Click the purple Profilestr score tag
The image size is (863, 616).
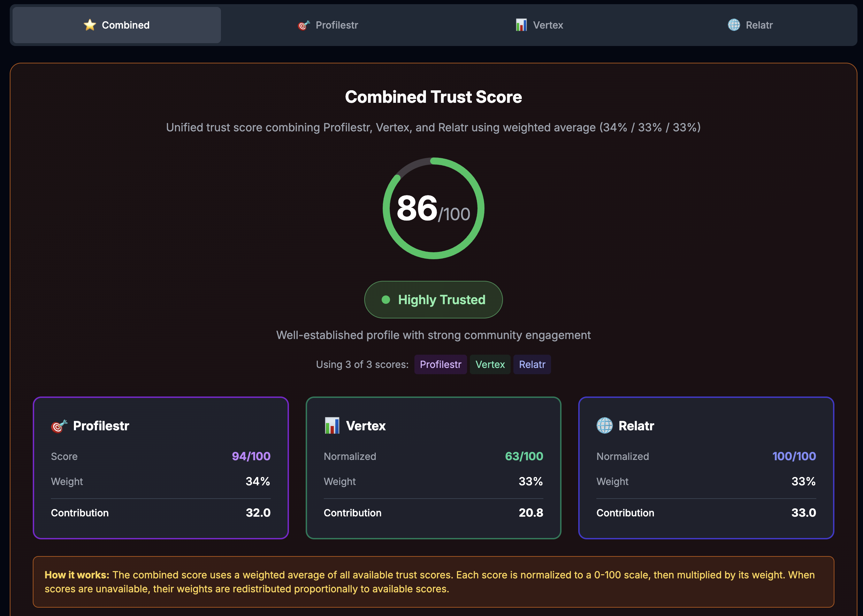pyautogui.click(x=440, y=364)
